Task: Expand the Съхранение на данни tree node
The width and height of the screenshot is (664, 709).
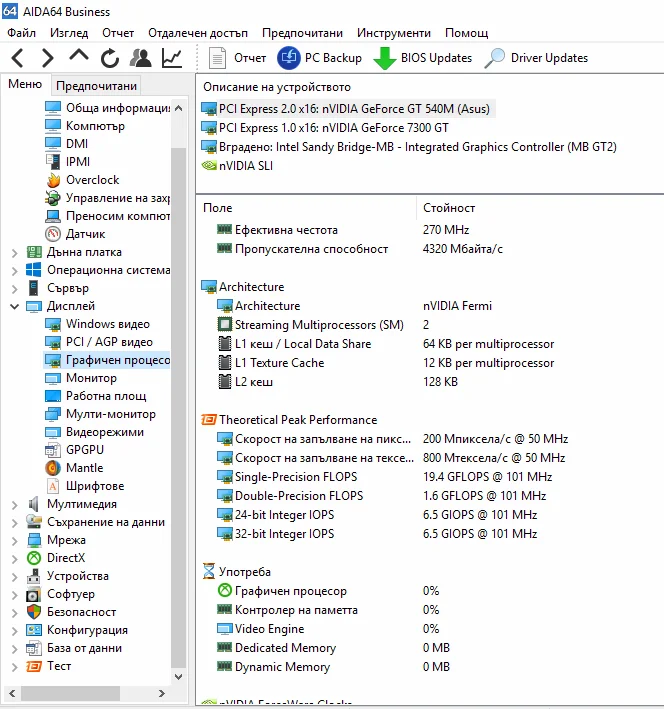Action: point(14,523)
